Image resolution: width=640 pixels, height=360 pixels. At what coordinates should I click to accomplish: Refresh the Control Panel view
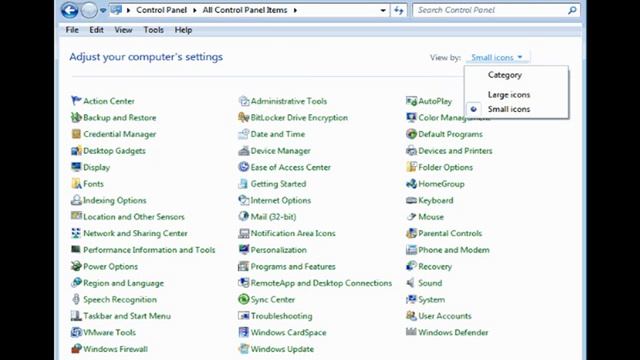tap(399, 10)
